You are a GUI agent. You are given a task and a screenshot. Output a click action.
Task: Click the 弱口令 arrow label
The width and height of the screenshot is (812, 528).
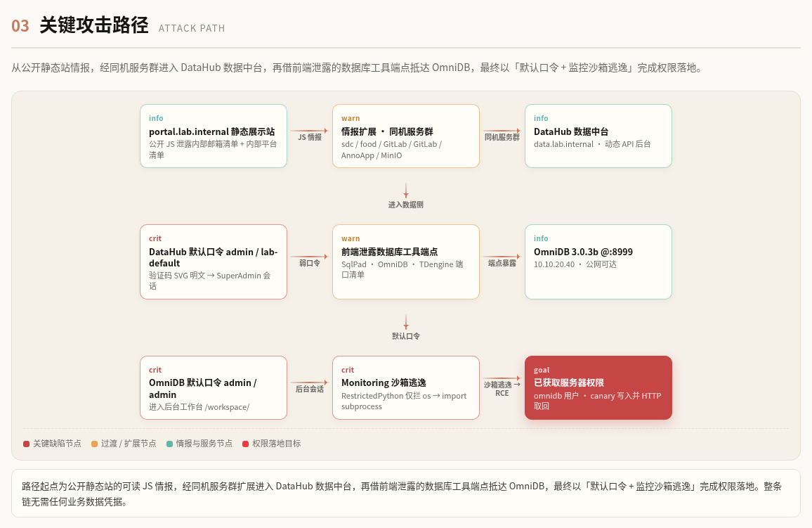coord(310,263)
